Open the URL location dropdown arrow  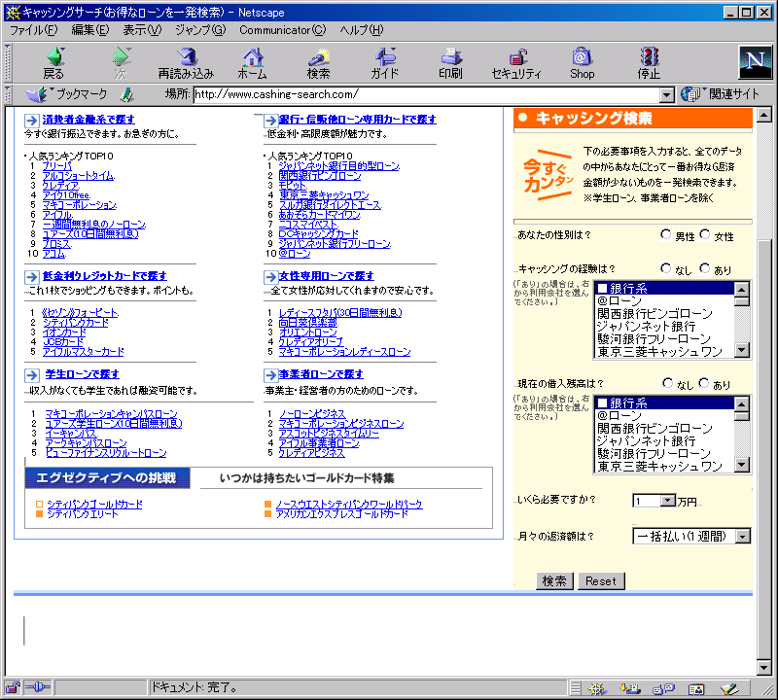(667, 94)
